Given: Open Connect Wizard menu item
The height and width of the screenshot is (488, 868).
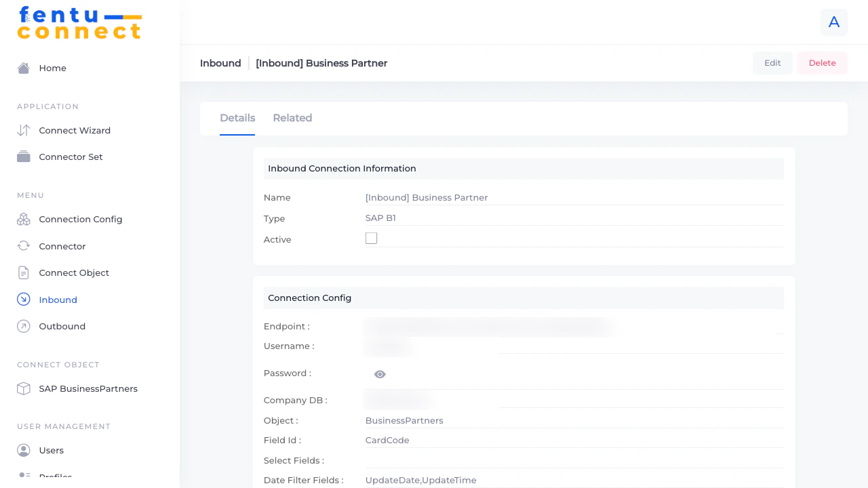Looking at the screenshot, I should click(x=75, y=130).
